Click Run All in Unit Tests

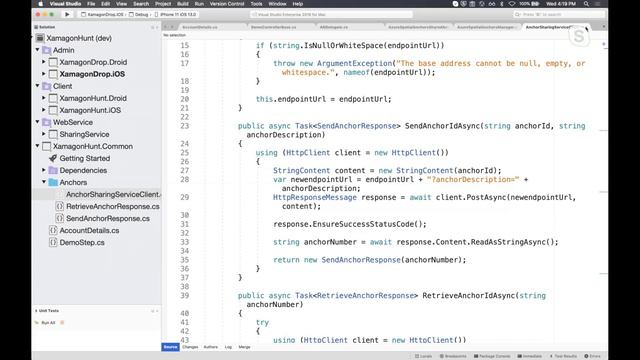(x=48, y=323)
